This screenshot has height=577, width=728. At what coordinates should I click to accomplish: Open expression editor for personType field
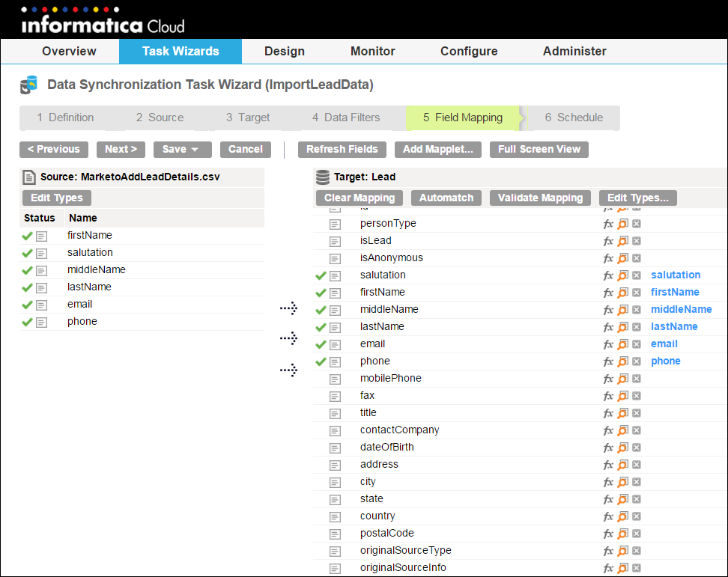click(x=607, y=224)
